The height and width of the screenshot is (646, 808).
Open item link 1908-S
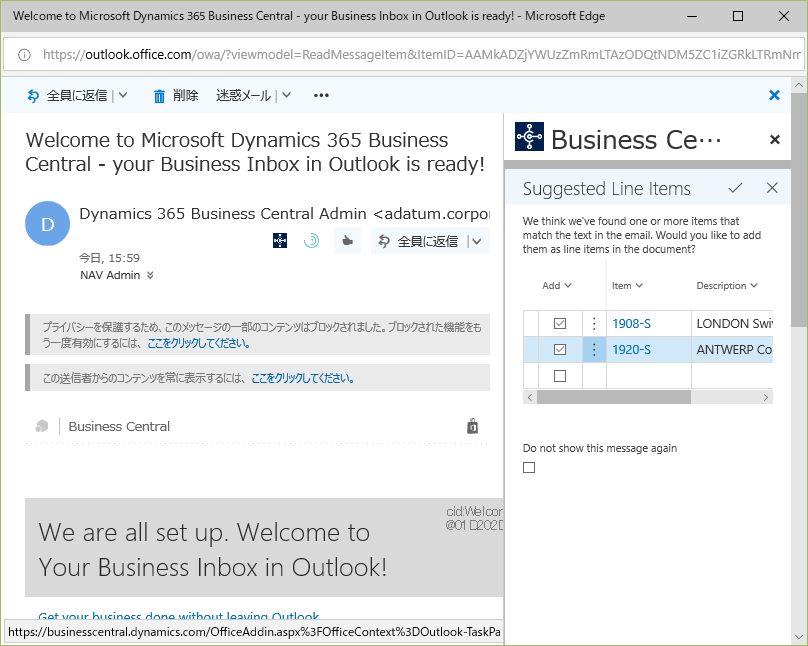(631, 324)
